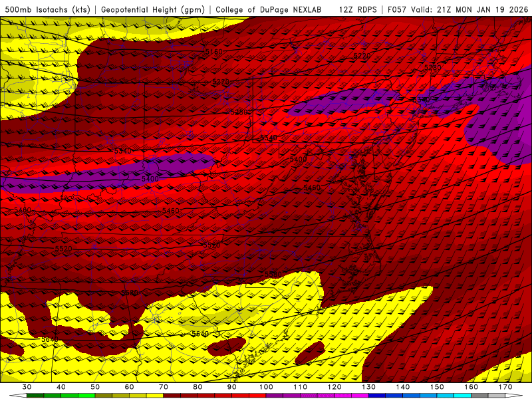Click the "College of DuPage NEXLAB" header text
Viewport: 532px width, 399px height.
(269, 10)
